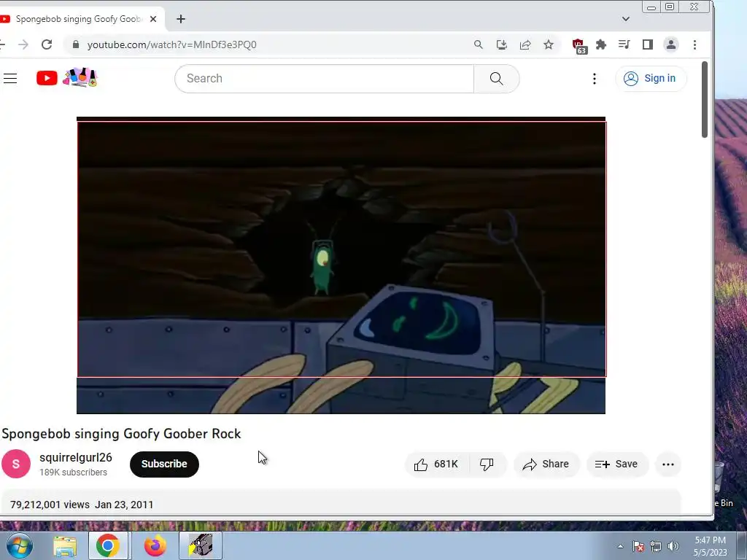Open Firefox from the taskbar
The width and height of the screenshot is (747, 560).
click(155, 546)
